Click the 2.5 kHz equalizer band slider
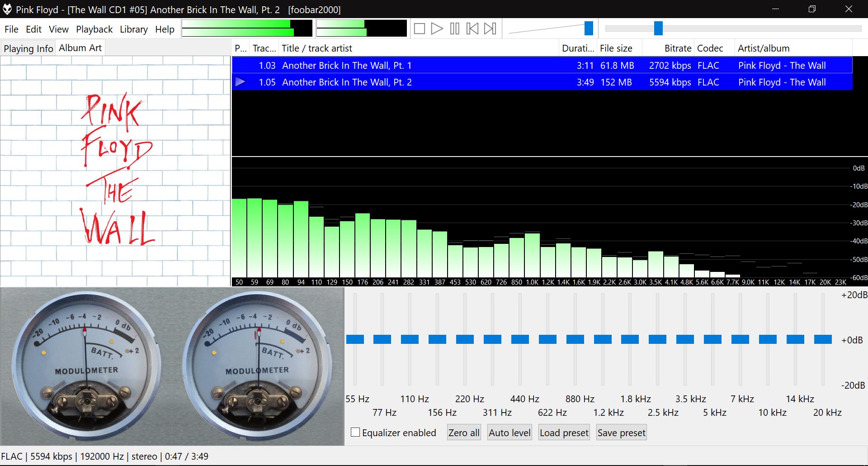The height and width of the screenshot is (466, 868). tap(658, 339)
